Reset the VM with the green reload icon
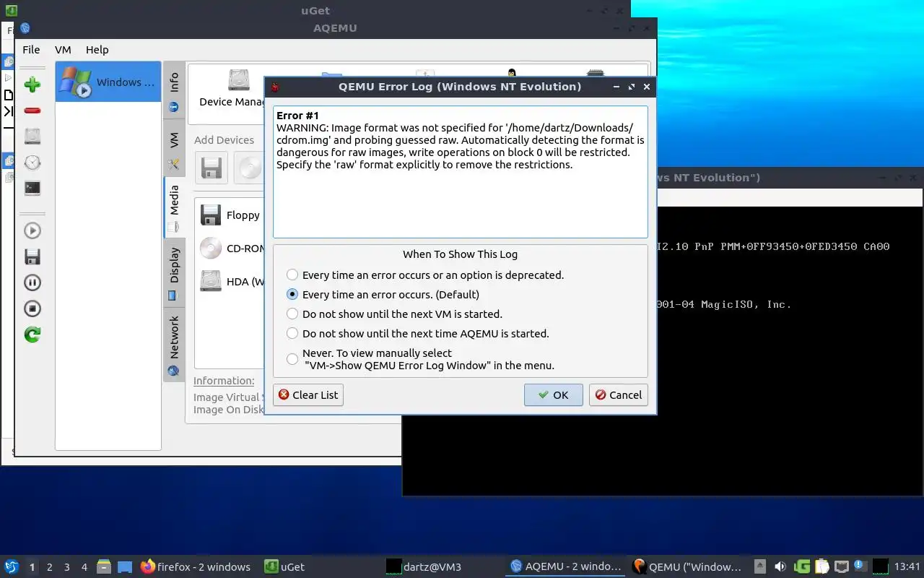 click(x=32, y=335)
